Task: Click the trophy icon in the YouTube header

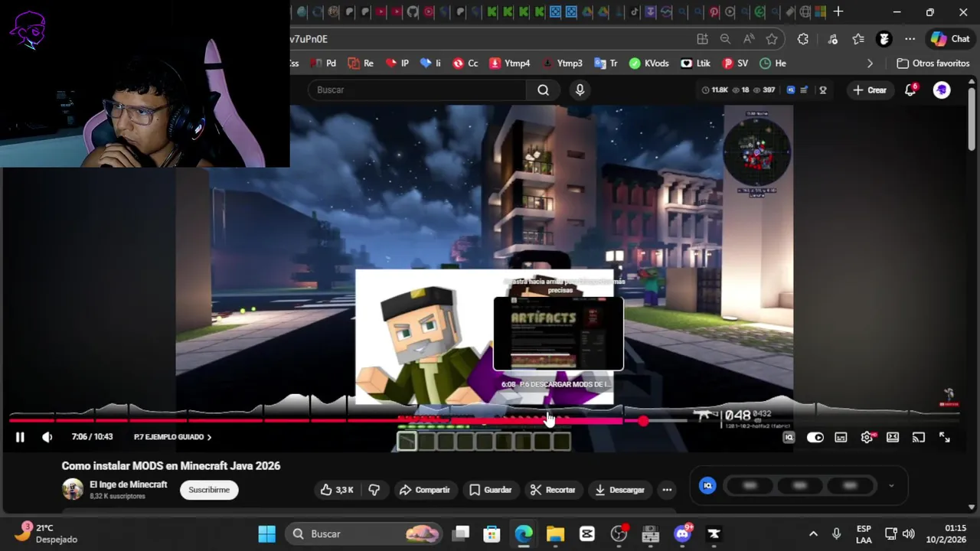Action: (x=823, y=90)
